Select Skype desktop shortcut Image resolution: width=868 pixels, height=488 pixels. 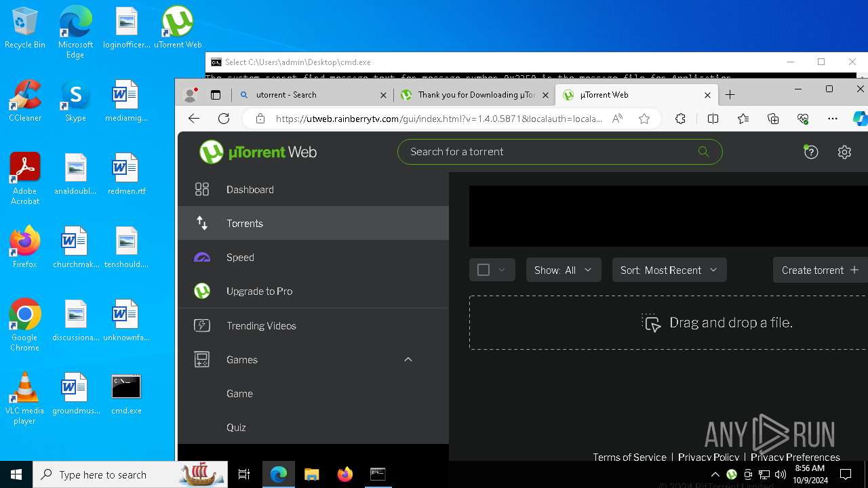pos(75,100)
